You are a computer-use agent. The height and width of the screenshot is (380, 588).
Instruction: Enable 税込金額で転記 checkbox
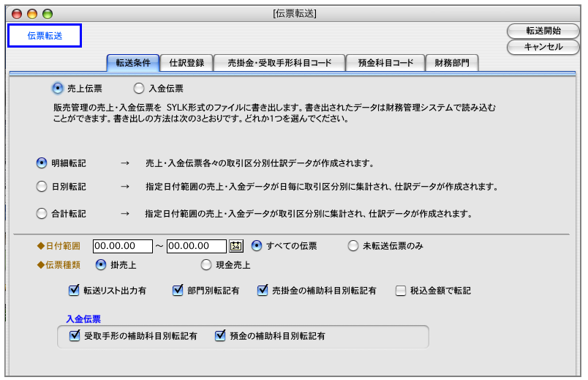401,291
